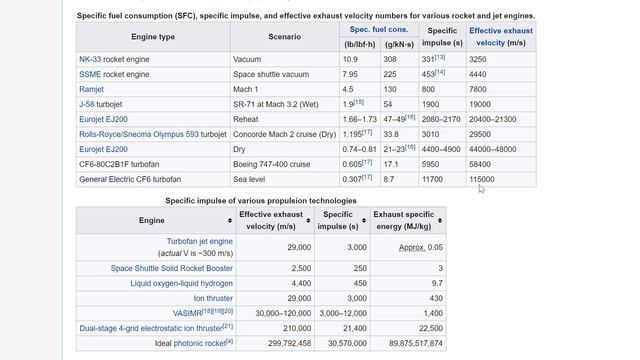Click 'SR-71 at Mach 3.2 (Wet)' cell
Screen dimensions: 640x360
coord(284,104)
